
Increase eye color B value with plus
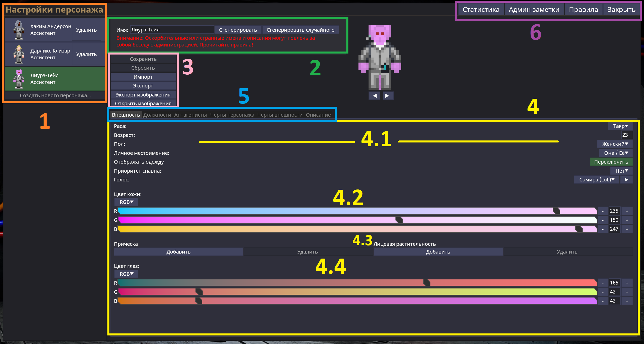click(627, 301)
